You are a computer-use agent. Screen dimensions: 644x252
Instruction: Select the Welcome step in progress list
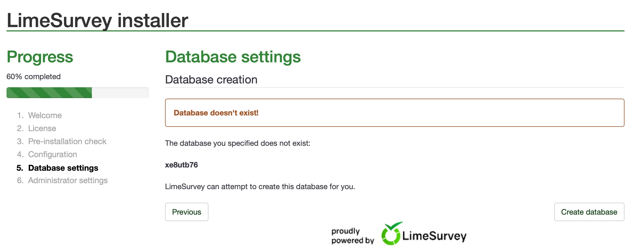point(45,115)
